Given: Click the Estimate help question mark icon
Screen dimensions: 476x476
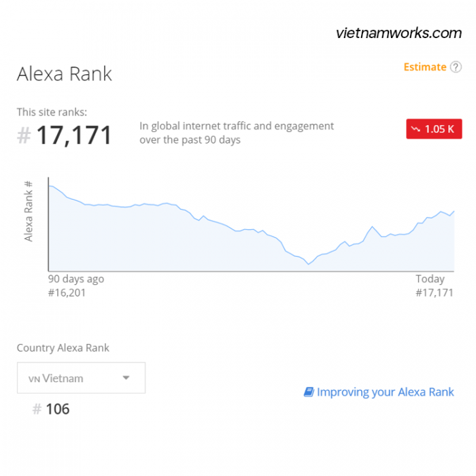Looking at the screenshot, I should 456,67.
